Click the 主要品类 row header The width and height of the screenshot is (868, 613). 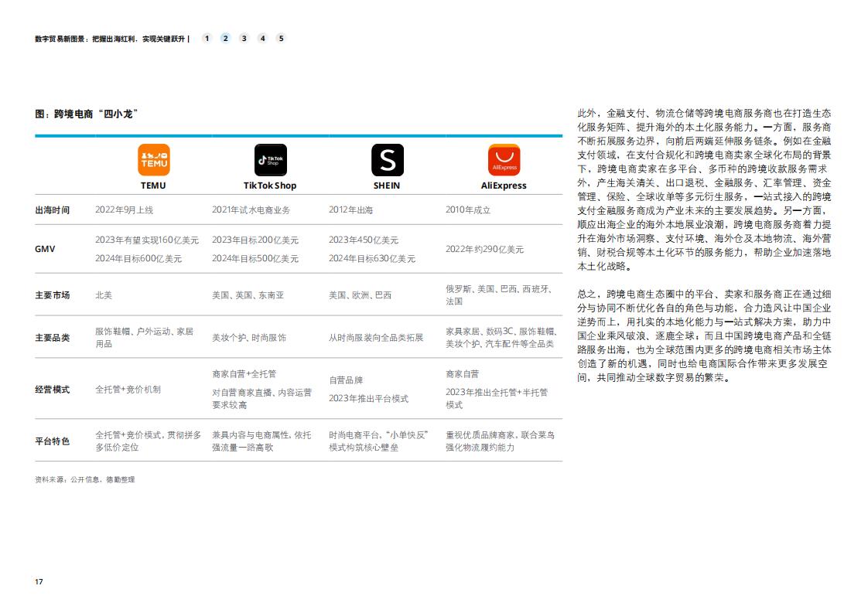tap(52, 338)
